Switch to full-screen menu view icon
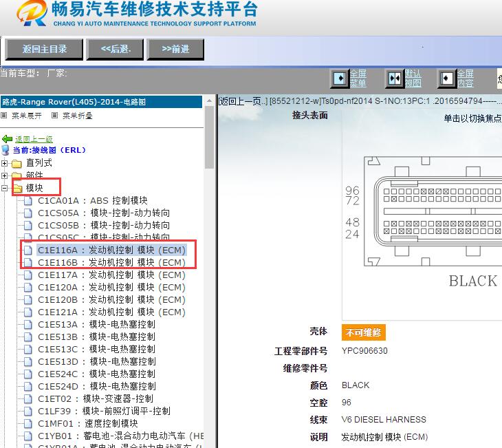 tap(340, 78)
